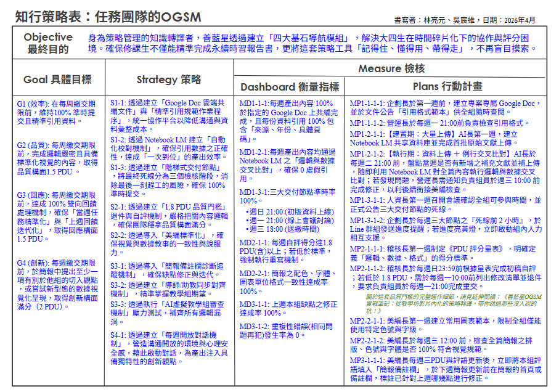The image size is (559, 392).
Task: Click the G1 (效率) goal entry
Action: pos(56,113)
